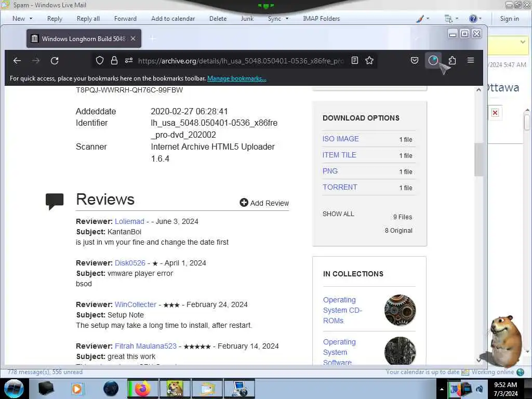Download the TORRENT file
This screenshot has height=399, width=532.
(340, 187)
